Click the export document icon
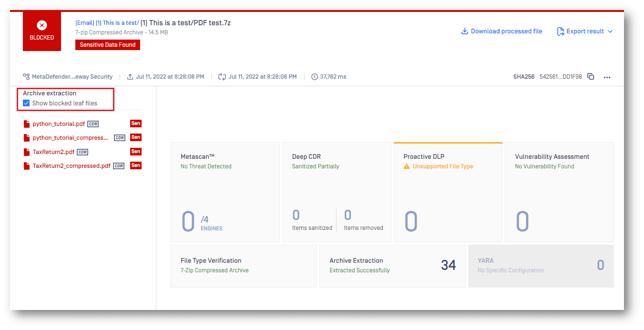 click(x=561, y=31)
